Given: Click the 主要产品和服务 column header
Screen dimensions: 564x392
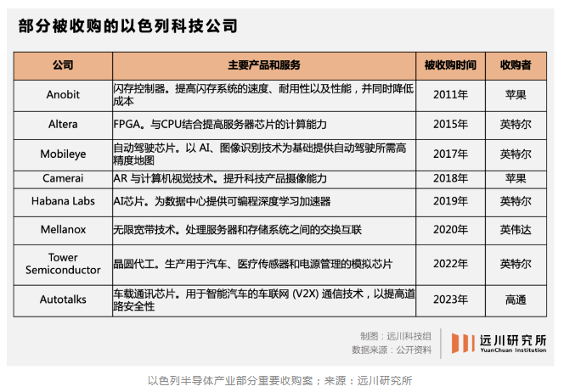Looking at the screenshot, I should pyautogui.click(x=264, y=65).
